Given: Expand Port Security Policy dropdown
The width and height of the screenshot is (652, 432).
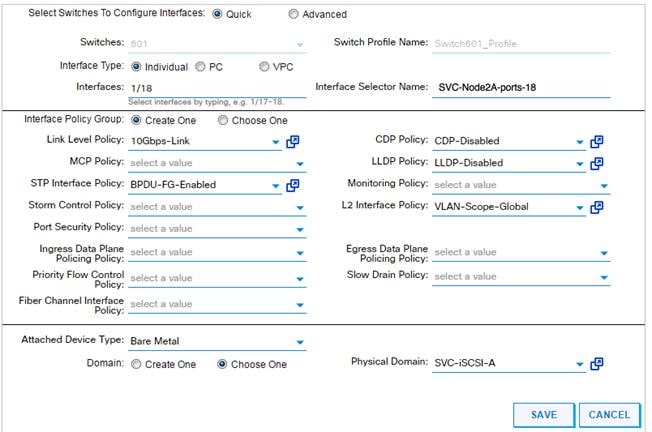Looking at the screenshot, I should [x=300, y=229].
